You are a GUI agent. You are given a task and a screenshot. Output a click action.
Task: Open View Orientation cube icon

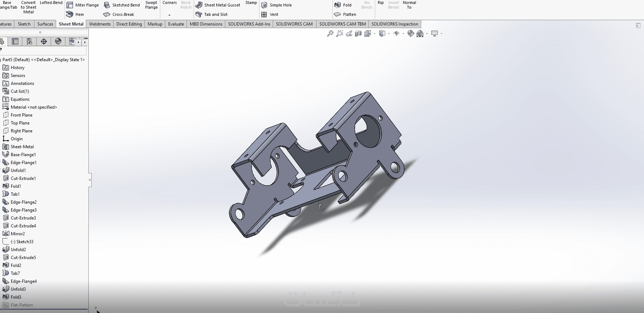[x=368, y=33]
